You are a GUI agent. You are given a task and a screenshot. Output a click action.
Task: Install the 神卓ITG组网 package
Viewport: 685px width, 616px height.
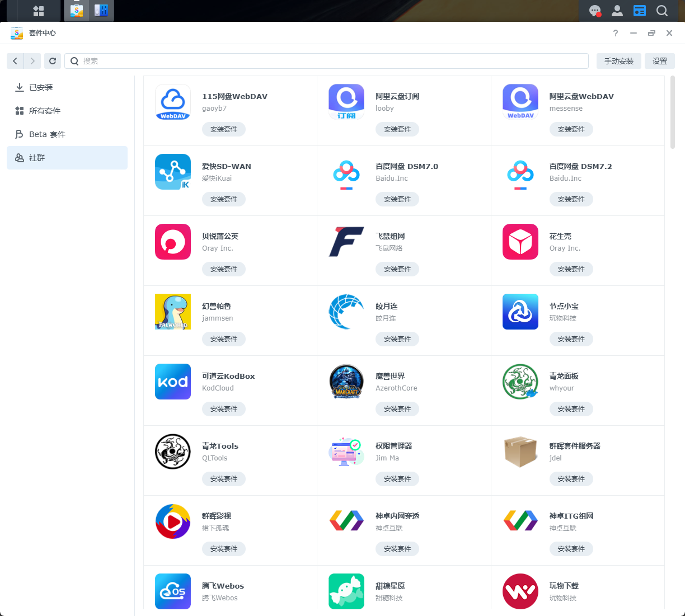click(x=571, y=549)
